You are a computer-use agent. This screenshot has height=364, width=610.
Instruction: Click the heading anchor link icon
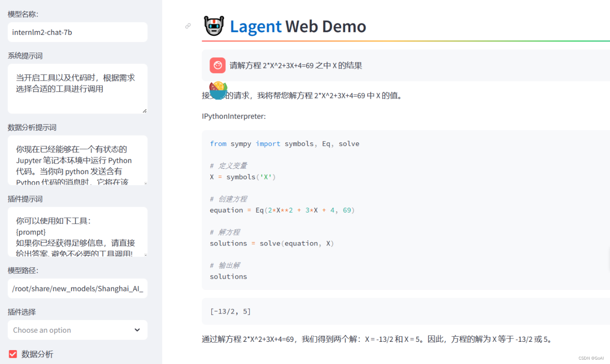pyautogui.click(x=188, y=26)
